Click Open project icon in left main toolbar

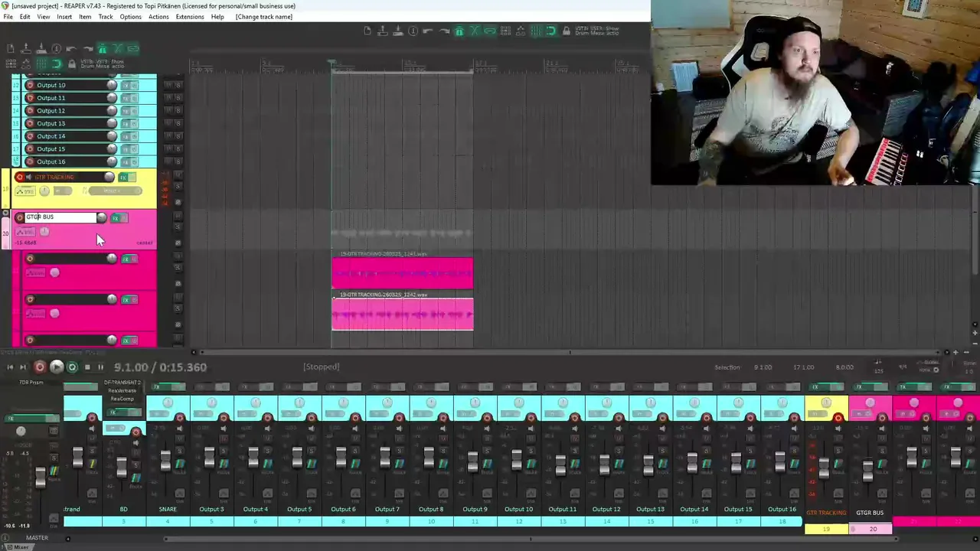(x=25, y=48)
